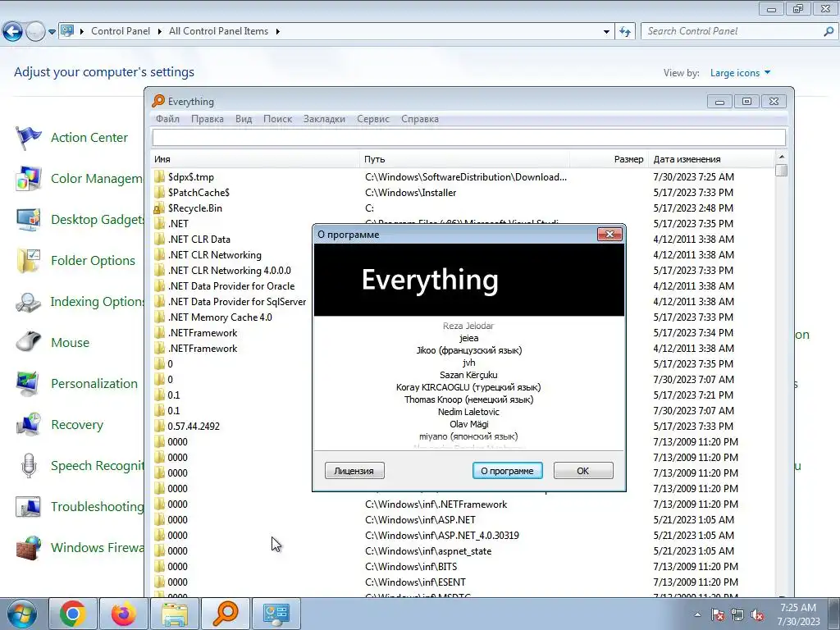Click the Everything results scrollbar up arrow
840x630 pixels.
tap(782, 157)
